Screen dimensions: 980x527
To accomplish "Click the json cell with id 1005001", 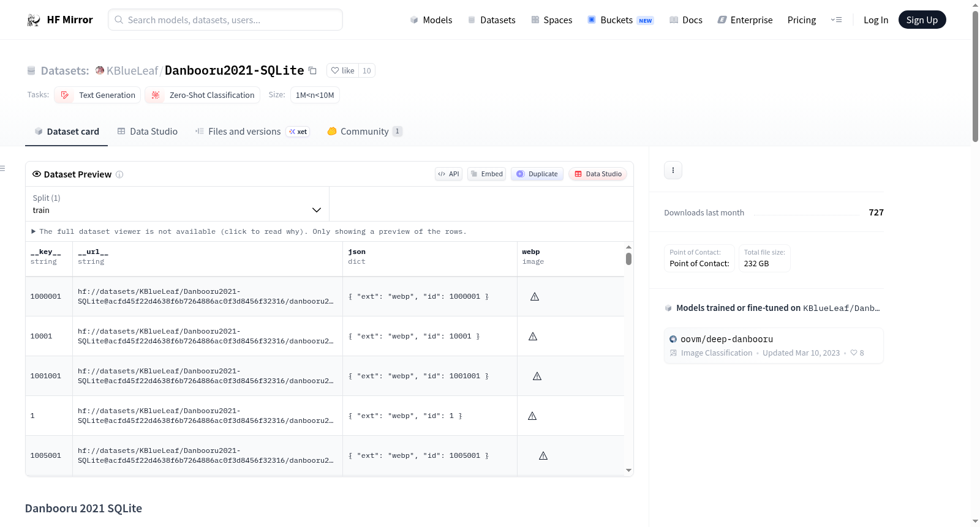I will [430, 455].
